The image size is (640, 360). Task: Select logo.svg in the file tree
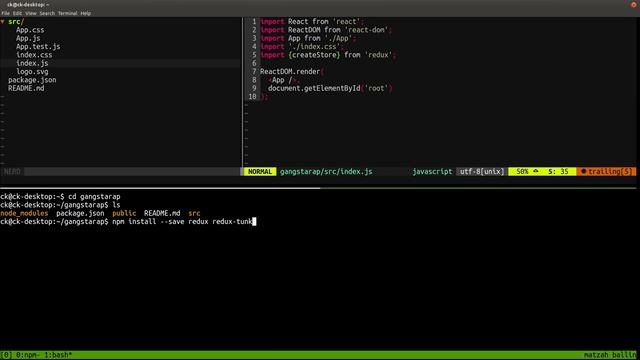tap(32, 72)
